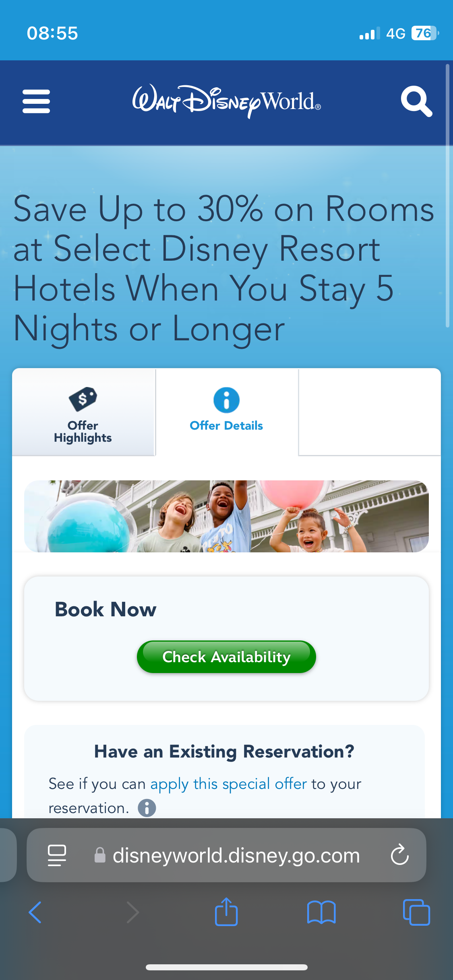Tap the 08:55 clock in status bar
The width and height of the screenshot is (453, 980).
coord(52,33)
